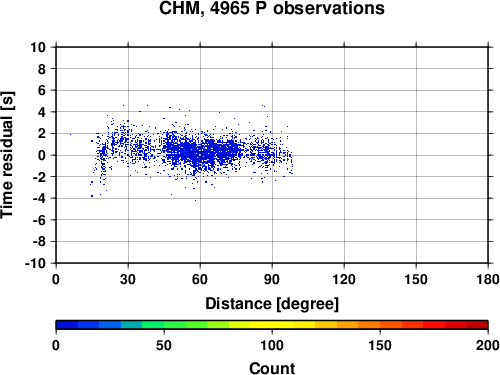
Task: Click the x-axis tick label 180
Action: click(488, 279)
